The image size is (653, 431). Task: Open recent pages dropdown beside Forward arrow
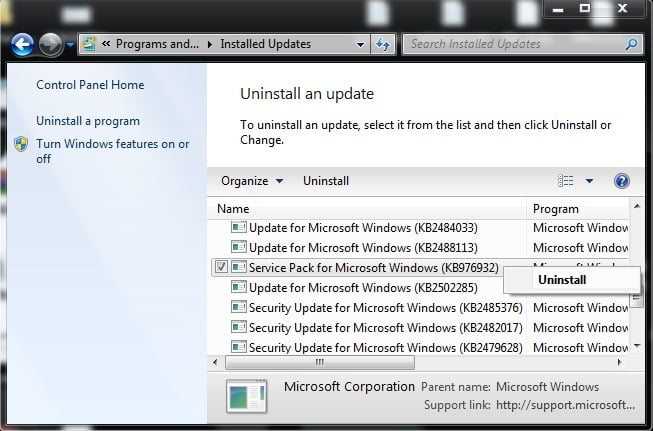point(70,45)
